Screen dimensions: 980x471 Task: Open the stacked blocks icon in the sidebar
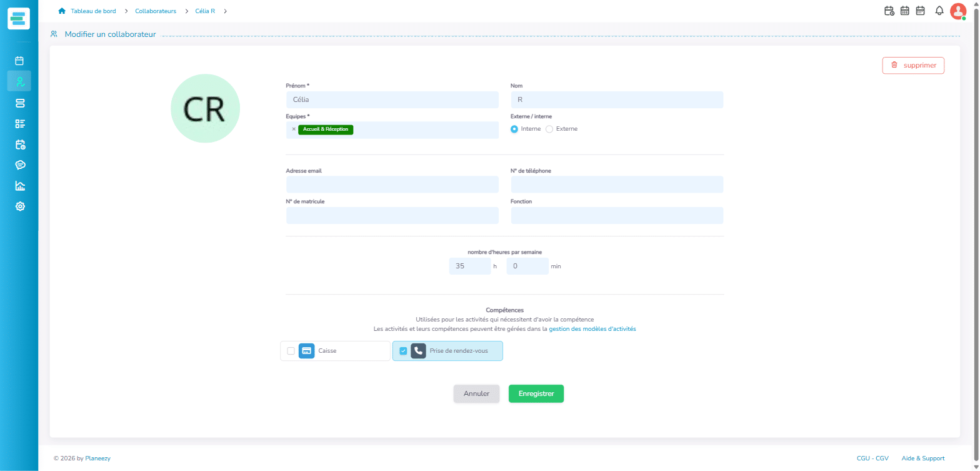pyautogui.click(x=19, y=103)
